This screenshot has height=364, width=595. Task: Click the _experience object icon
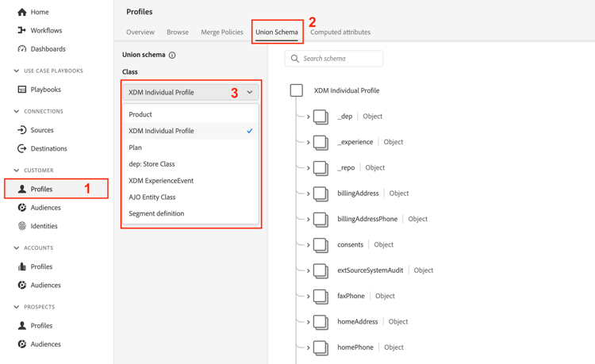click(x=321, y=143)
